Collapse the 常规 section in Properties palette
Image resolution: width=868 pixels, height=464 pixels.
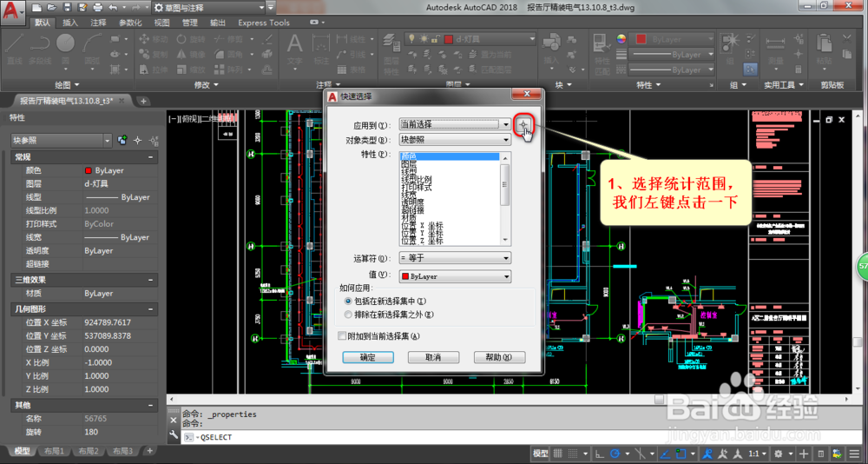point(150,157)
